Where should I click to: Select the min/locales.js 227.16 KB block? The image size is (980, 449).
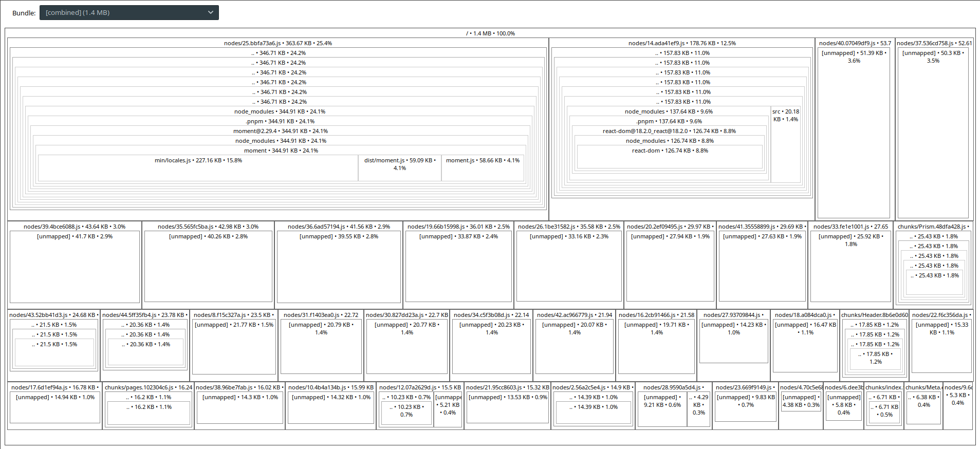[x=198, y=169]
